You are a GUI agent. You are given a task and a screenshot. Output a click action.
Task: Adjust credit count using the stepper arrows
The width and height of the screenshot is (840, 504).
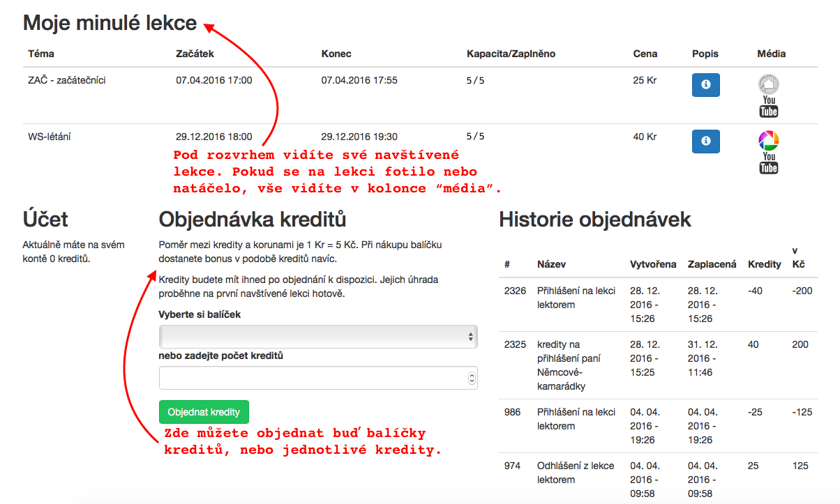(x=472, y=378)
